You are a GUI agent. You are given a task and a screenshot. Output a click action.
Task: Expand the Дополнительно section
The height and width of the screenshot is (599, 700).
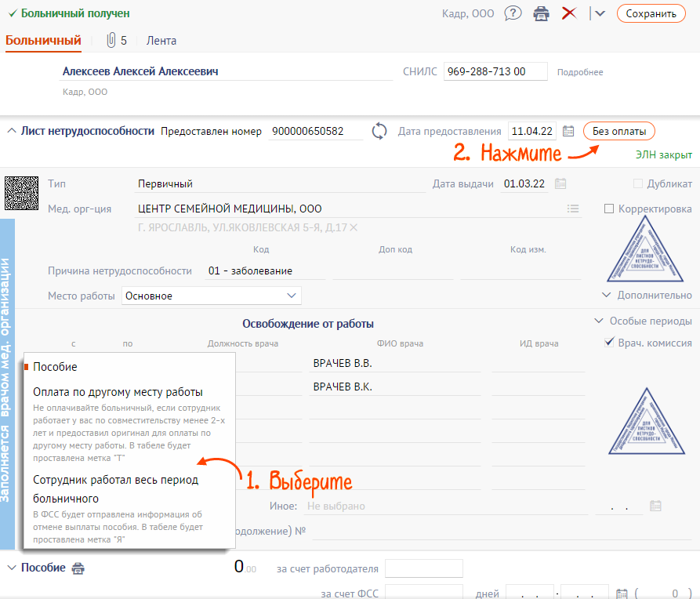[647, 296]
